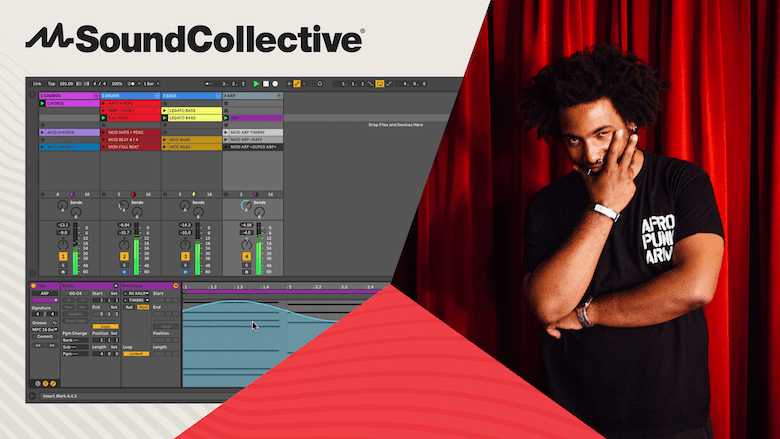
Task: Click the MIDI Arrangement Overdub plus button
Action: coord(289,84)
